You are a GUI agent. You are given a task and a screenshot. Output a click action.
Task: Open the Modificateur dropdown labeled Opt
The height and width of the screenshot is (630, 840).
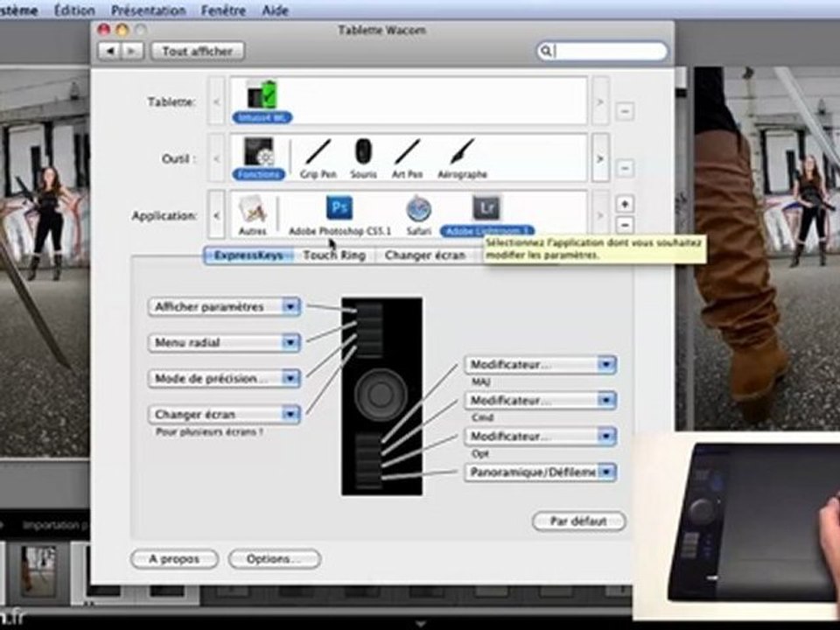pos(541,437)
